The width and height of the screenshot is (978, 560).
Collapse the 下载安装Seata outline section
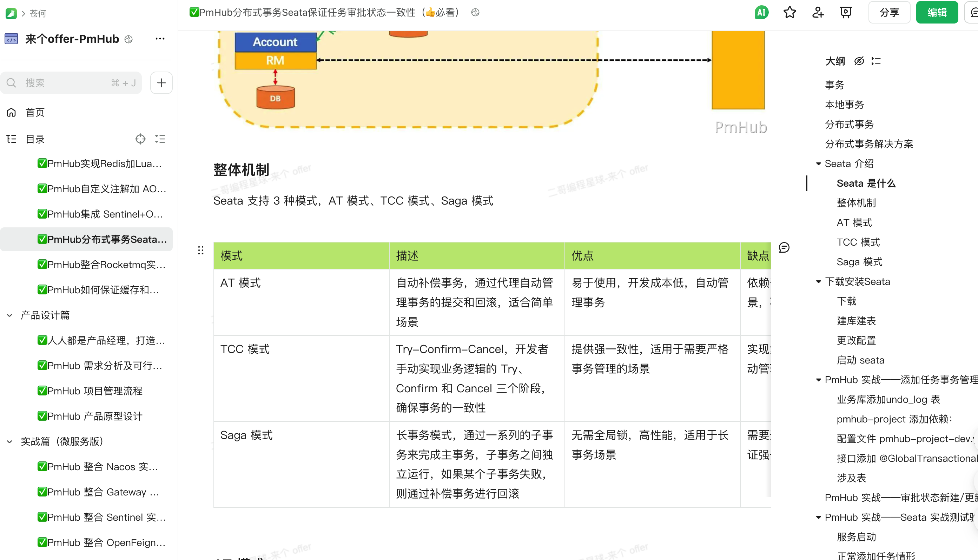tap(818, 281)
